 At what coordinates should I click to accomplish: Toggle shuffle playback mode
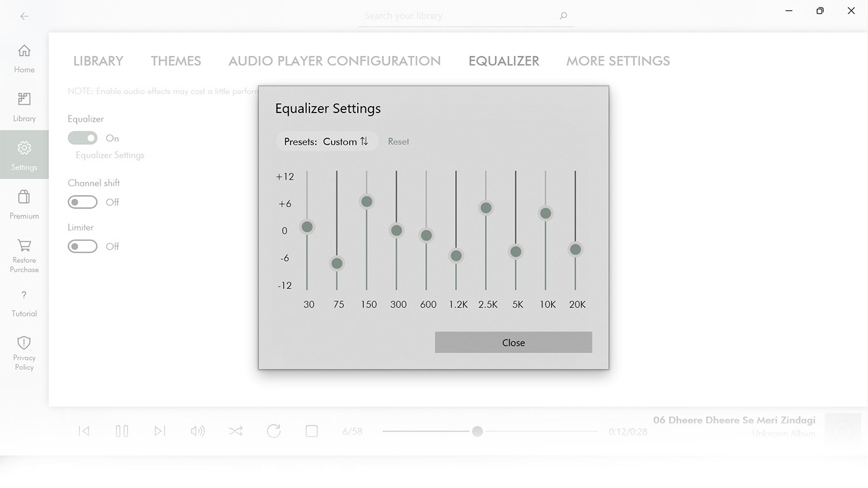[x=236, y=431]
